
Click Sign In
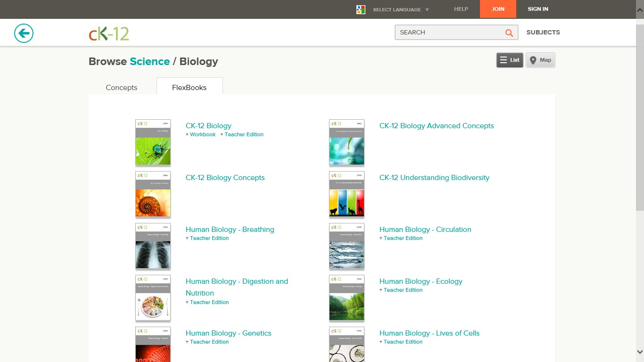[x=538, y=9]
